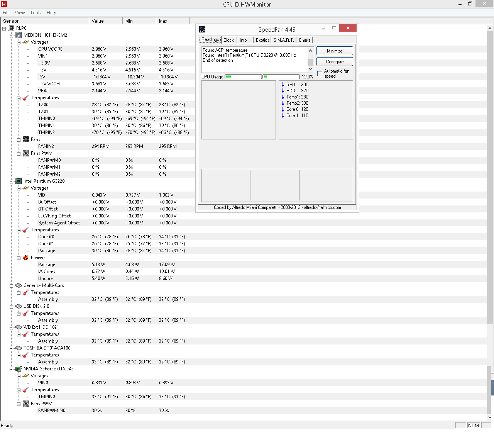Enable the Automatic fan speed checkbox
Viewport: 494px width, 448px height.
click(x=320, y=74)
